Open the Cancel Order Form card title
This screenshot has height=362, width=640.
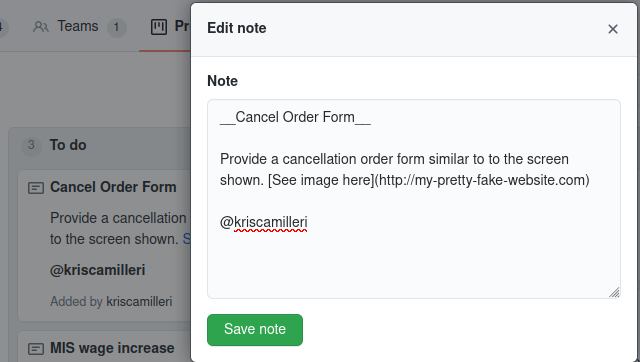[113, 187]
